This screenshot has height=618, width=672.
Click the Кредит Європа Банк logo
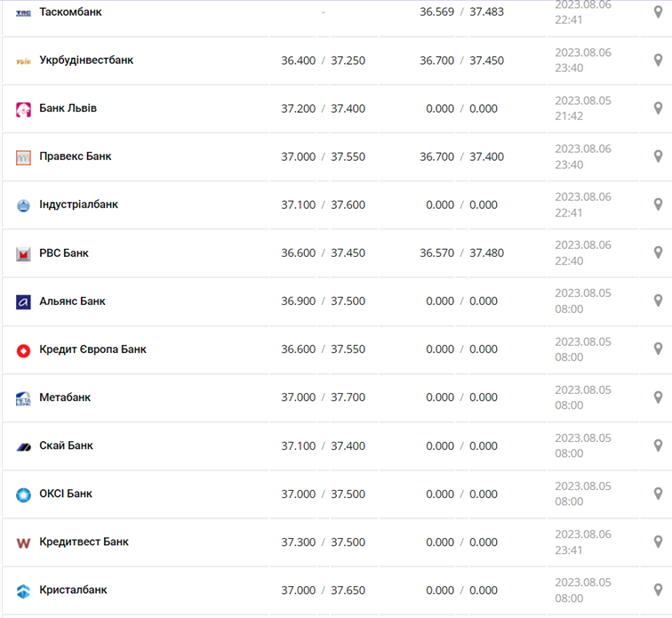[x=24, y=350]
